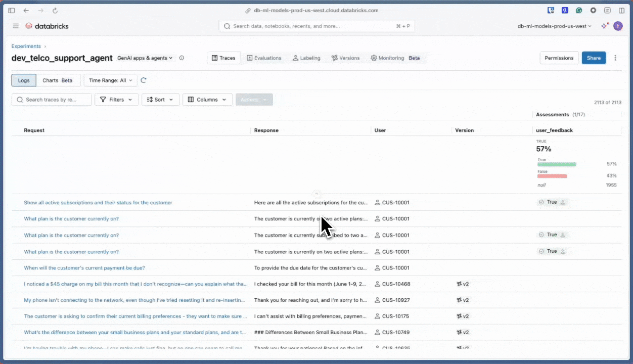Screen dimensions: 633x364
Task: Refresh the traces with the refresh icon
Action: click(x=144, y=80)
